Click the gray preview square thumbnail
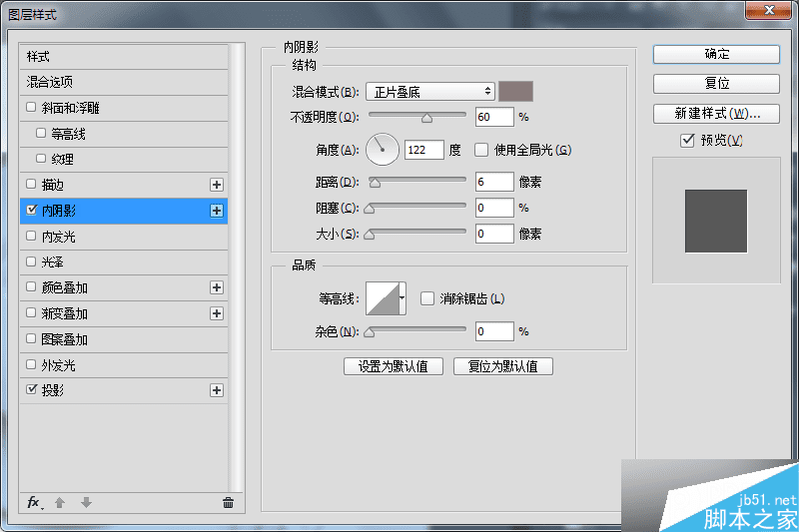This screenshot has width=799, height=532. pyautogui.click(x=716, y=221)
